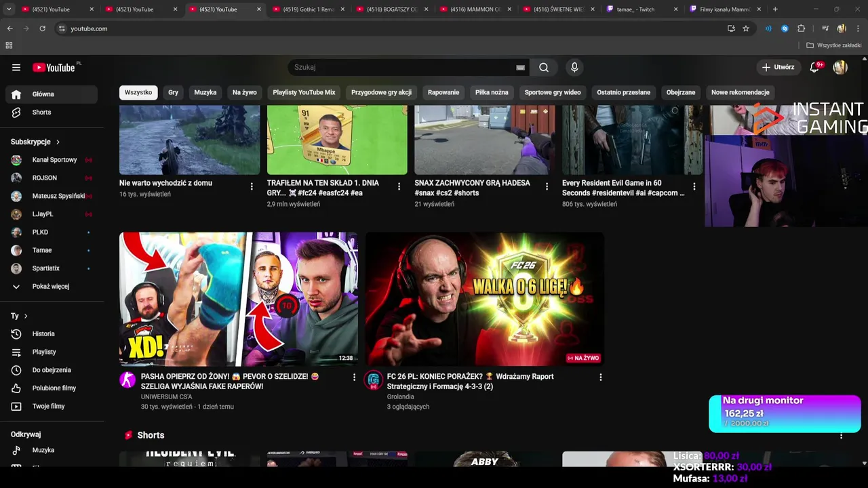This screenshot has height=488, width=868.
Task: Open a new browser tab
Action: [775, 9]
